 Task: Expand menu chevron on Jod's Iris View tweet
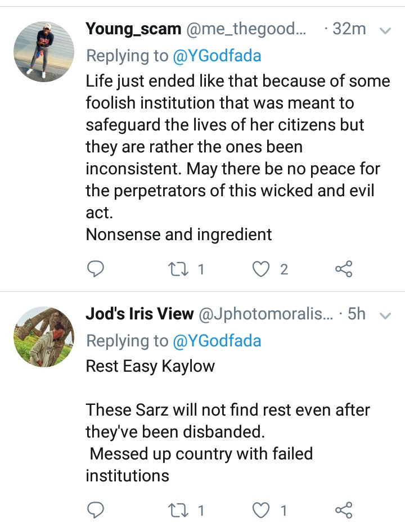385,316
